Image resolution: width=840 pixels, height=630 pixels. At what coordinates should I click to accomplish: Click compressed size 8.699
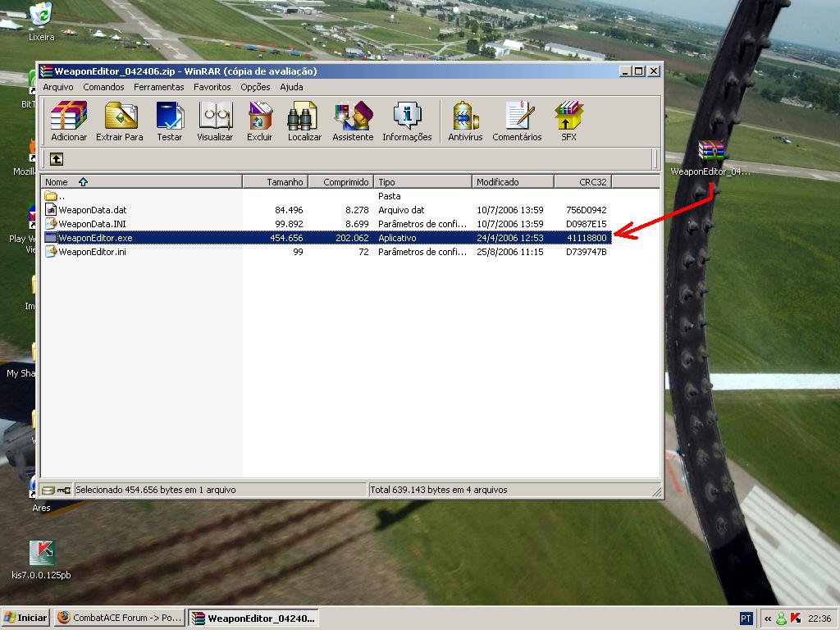357,224
